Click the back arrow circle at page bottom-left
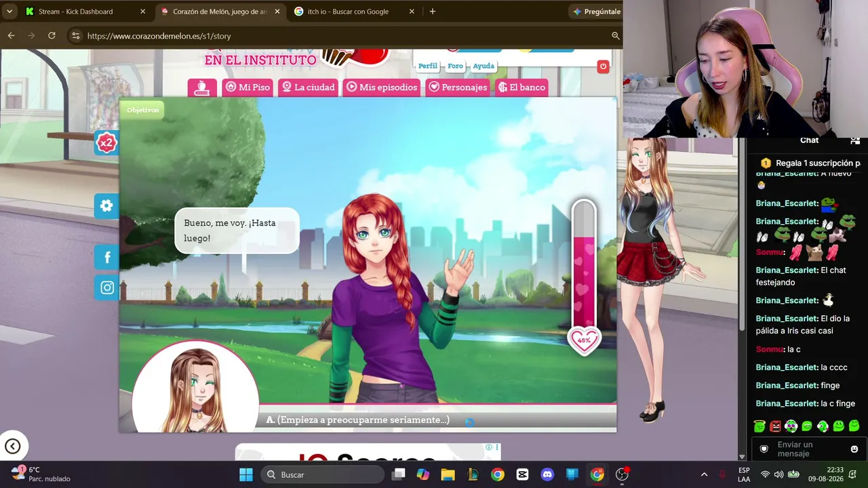This screenshot has height=488, width=868. (x=12, y=446)
